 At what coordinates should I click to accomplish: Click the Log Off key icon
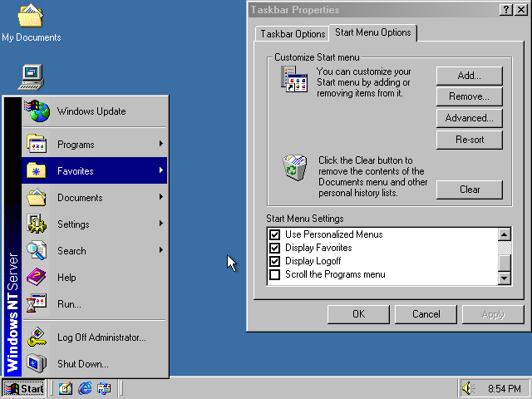[37, 337]
